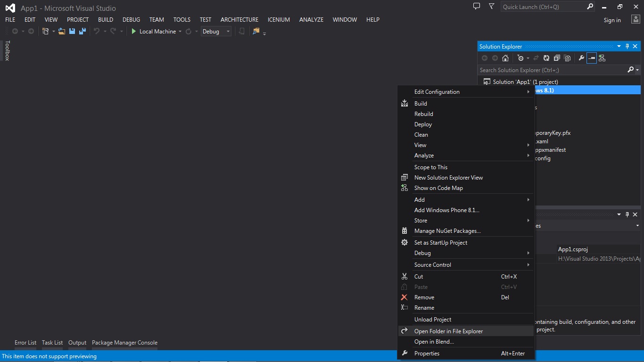Screen dimensions: 644x362
Task: Click the account picture icon near Sign in
Action: pyautogui.click(x=635, y=19)
